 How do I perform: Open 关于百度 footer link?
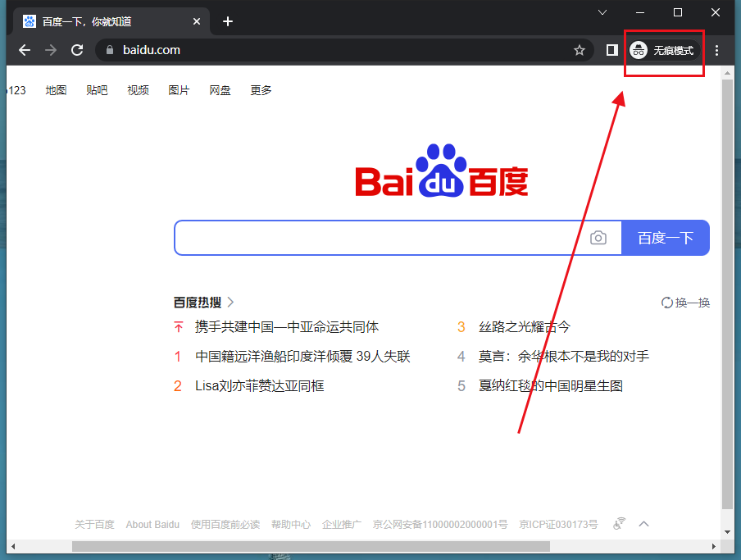(x=94, y=525)
